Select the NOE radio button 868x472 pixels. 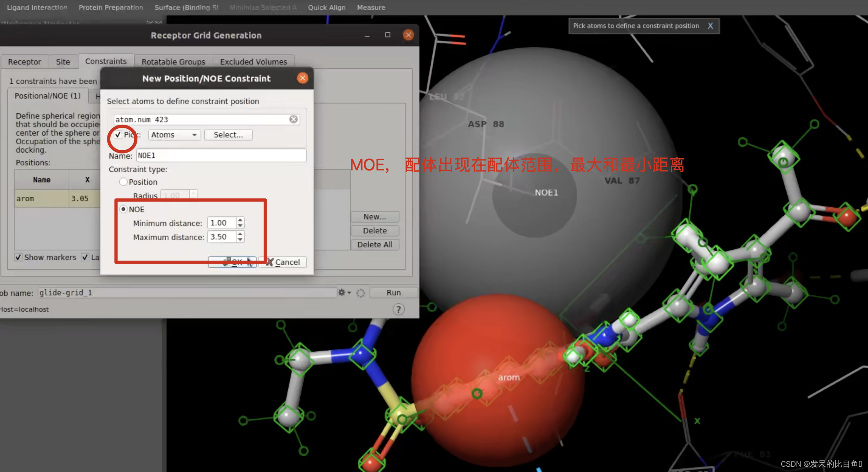tap(123, 209)
